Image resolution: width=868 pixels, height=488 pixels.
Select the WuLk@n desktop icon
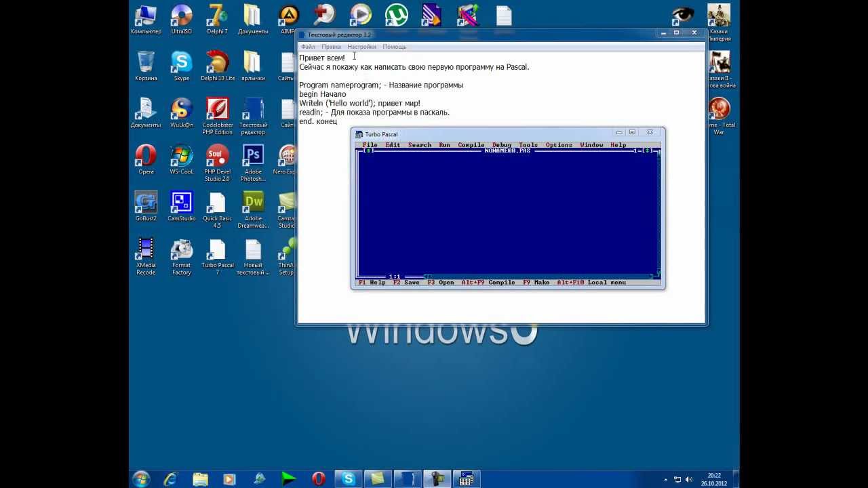(x=181, y=113)
